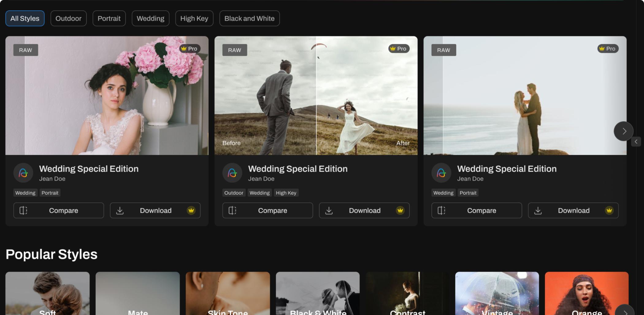Click the Pro crown badge on the first card
The width and height of the screenshot is (644, 315).
pos(190,48)
